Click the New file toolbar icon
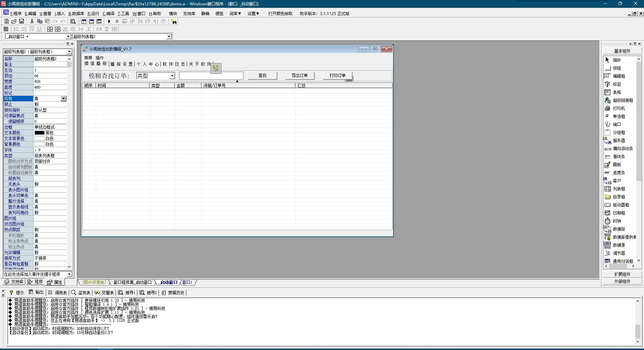 pos(7,21)
